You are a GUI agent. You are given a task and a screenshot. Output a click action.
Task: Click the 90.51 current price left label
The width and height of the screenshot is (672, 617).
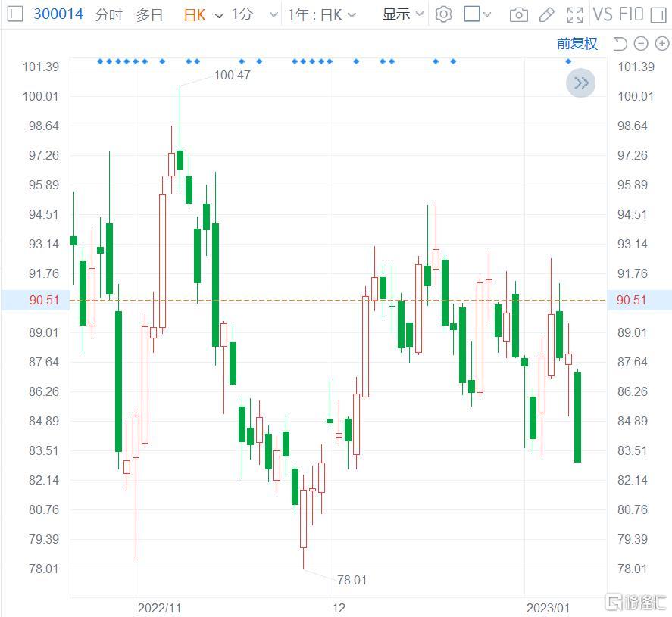pos(44,300)
